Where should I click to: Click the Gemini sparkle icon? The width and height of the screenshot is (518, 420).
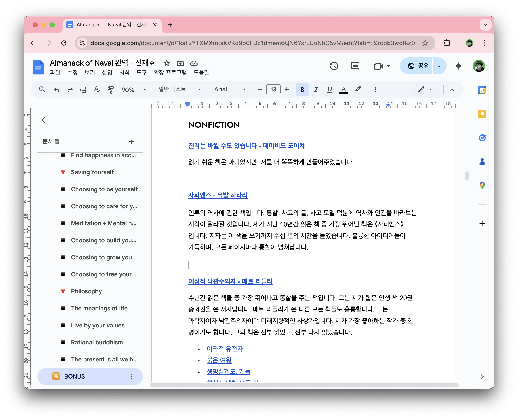[x=458, y=66]
